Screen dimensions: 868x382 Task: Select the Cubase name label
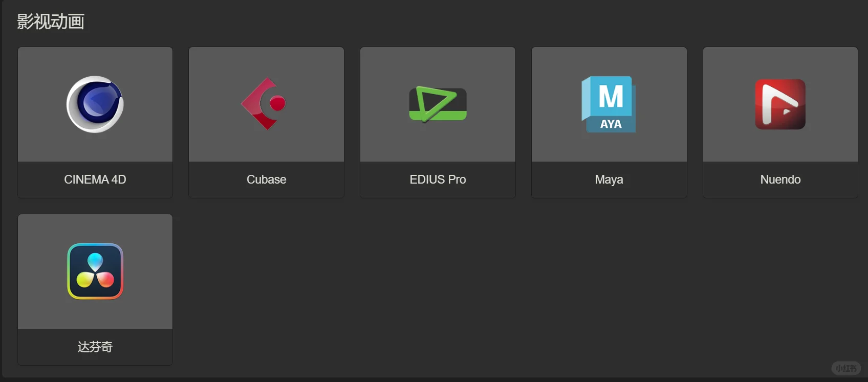coord(267,179)
